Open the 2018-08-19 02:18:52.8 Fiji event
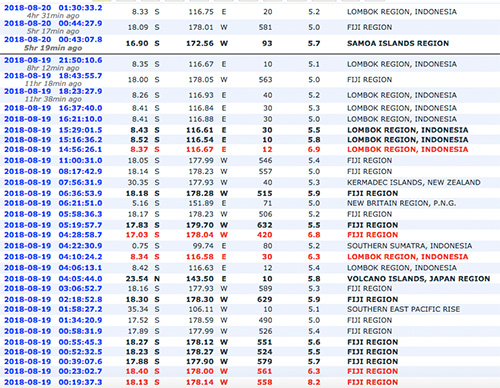 pyautogui.click(x=53, y=299)
